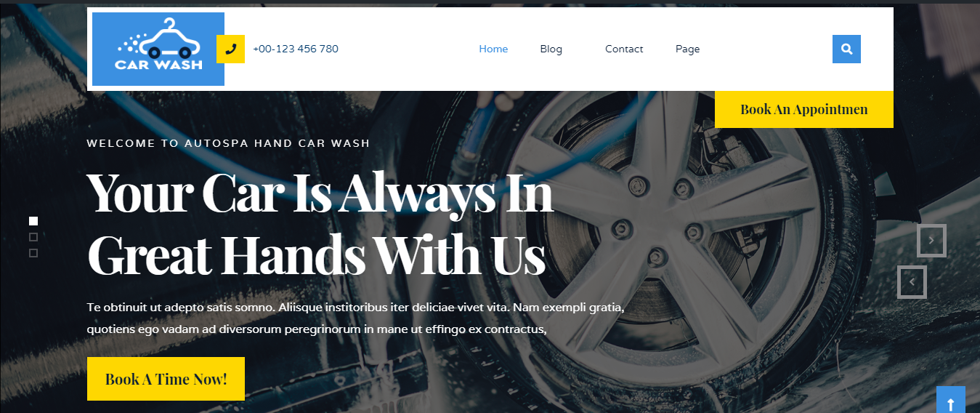Click the phone number +00-123 456 780
Image resolution: width=980 pixels, height=413 pixels.
tap(296, 49)
